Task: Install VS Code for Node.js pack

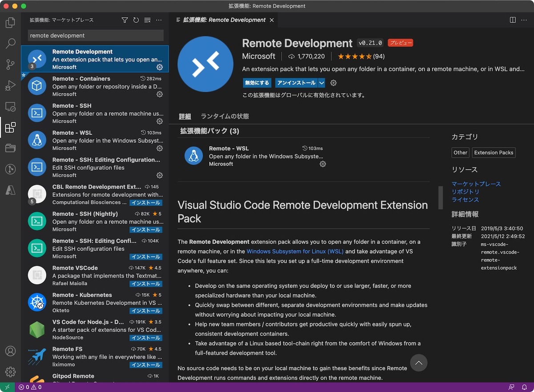Action: tap(146, 338)
